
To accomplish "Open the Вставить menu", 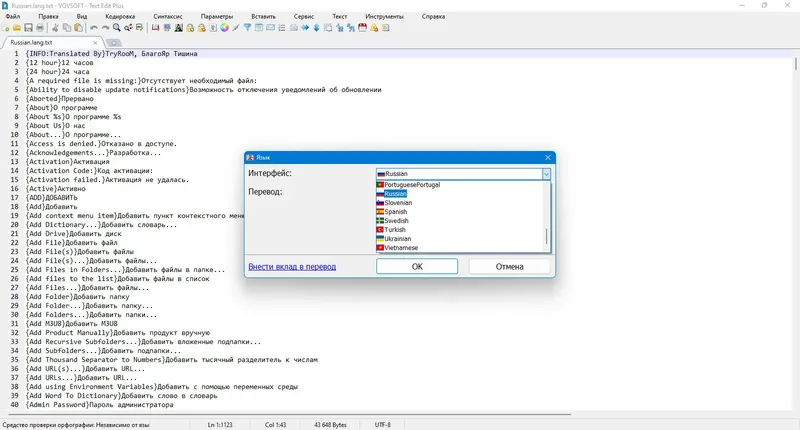I will [x=263, y=16].
